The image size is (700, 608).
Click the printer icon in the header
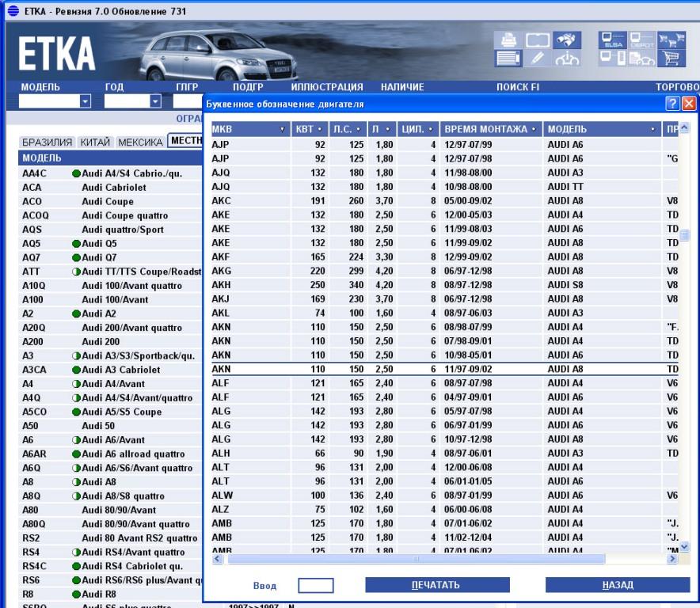(509, 40)
